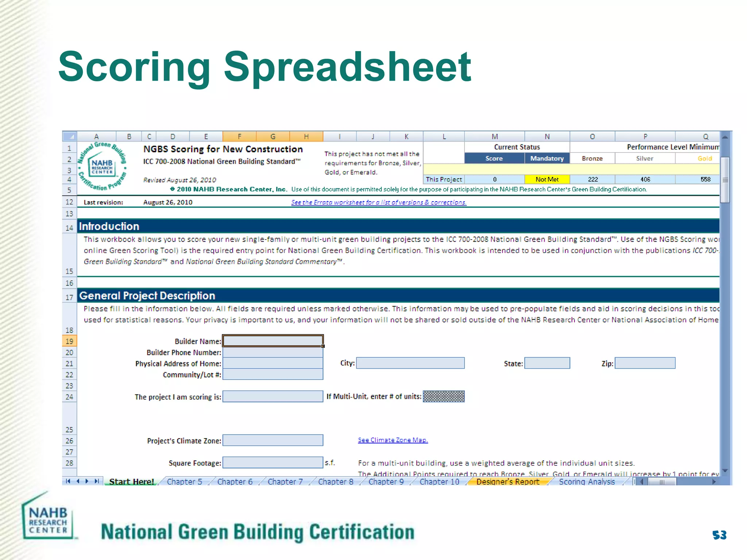Open the Errata worksheet link
Image resolution: width=747 pixels, height=560 pixels.
[379, 202]
